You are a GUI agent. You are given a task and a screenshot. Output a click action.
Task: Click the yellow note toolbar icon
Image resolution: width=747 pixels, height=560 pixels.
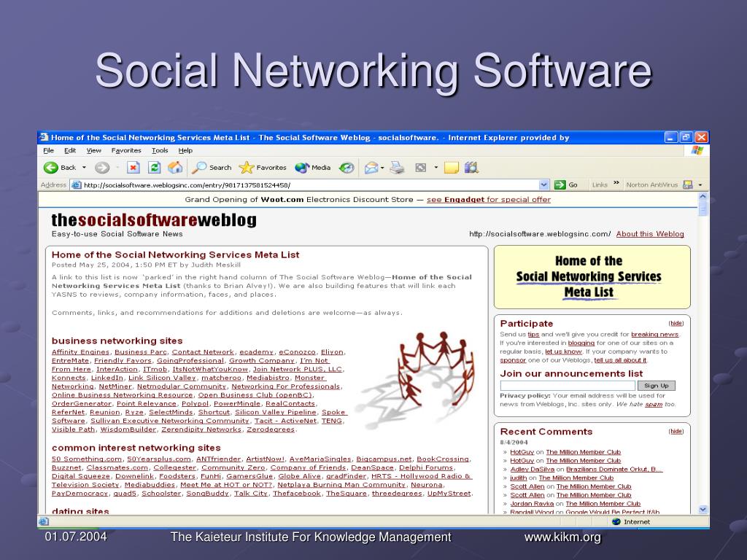[x=451, y=168]
